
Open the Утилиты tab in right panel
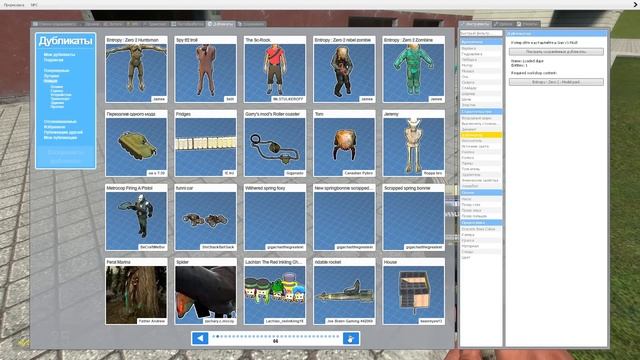(x=528, y=24)
